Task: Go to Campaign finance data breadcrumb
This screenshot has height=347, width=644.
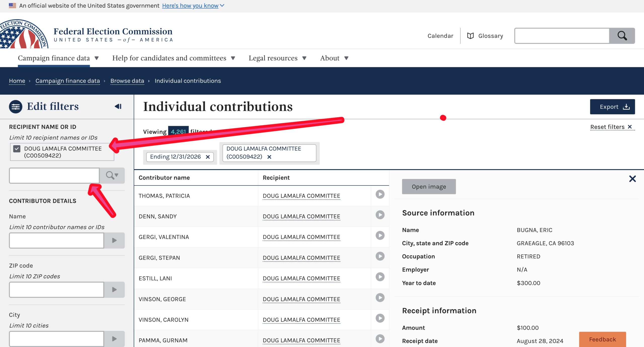Action: tap(68, 81)
